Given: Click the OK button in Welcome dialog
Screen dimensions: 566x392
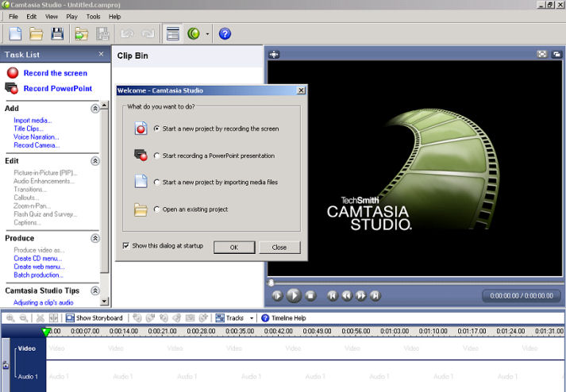Looking at the screenshot, I should coord(233,247).
